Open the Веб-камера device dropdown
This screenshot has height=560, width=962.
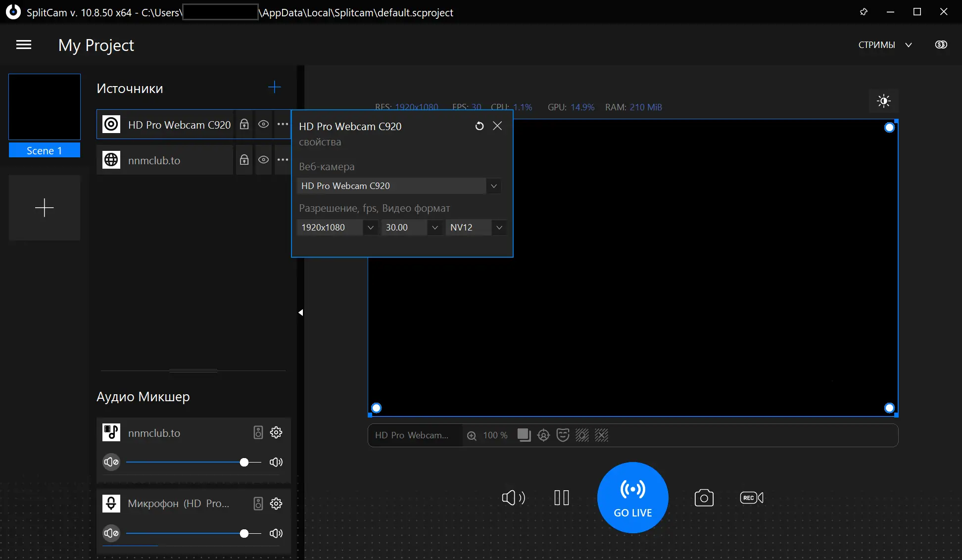pos(493,186)
